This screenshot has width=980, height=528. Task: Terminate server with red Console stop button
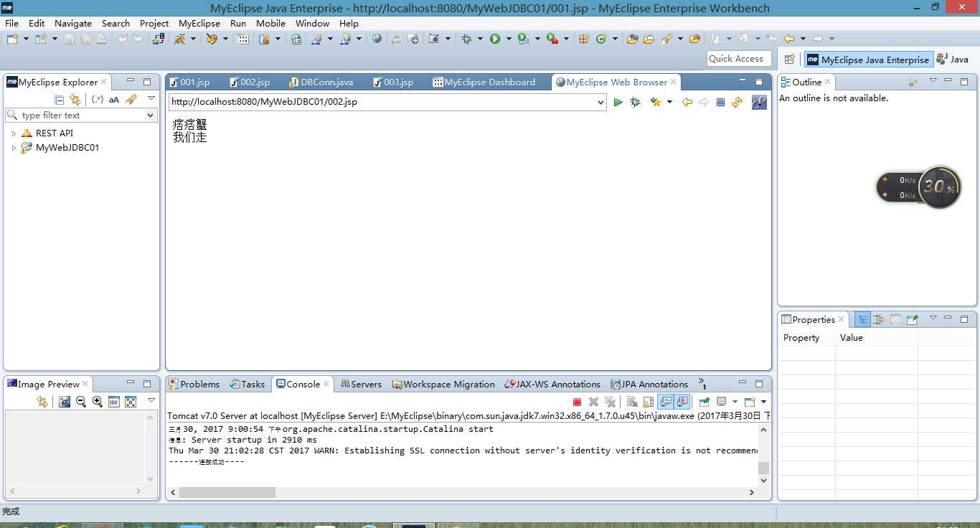pos(577,402)
